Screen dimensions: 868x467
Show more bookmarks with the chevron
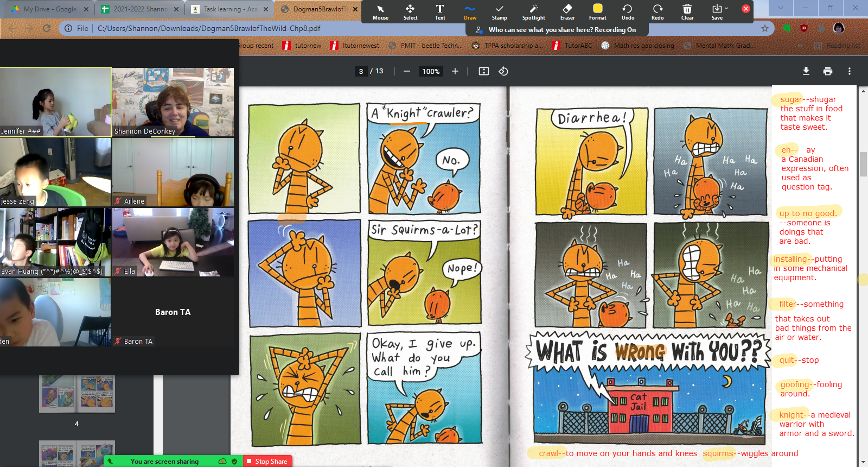801,46
